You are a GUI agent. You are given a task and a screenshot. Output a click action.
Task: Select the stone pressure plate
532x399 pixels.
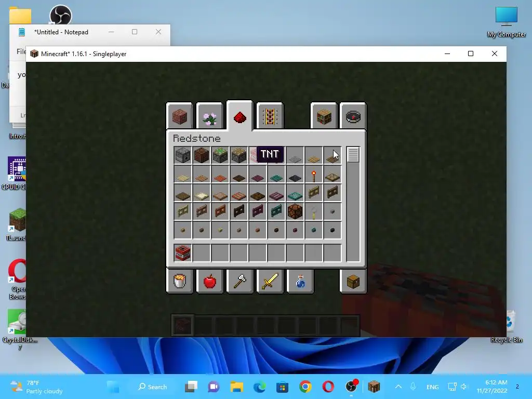pos(295,156)
